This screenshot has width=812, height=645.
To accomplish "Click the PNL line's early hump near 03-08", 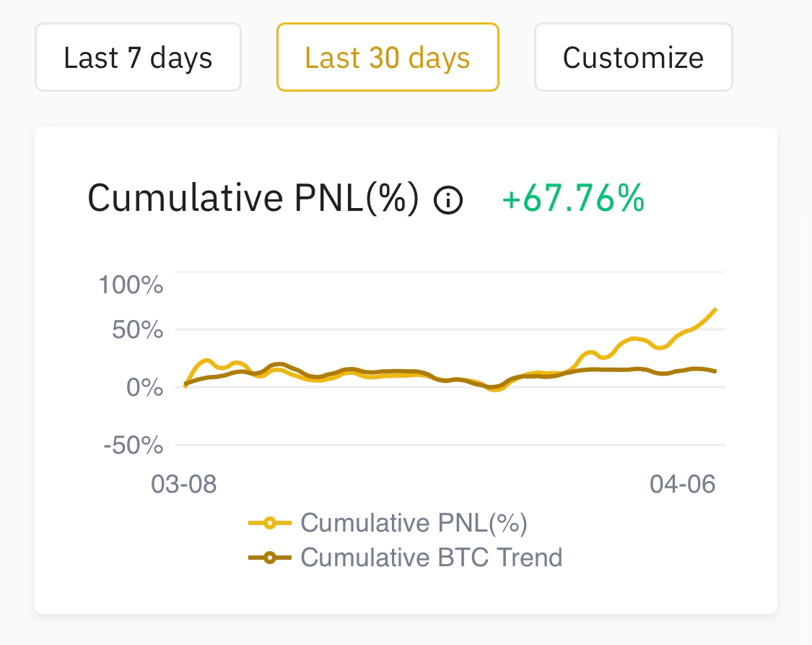I will (x=206, y=360).
